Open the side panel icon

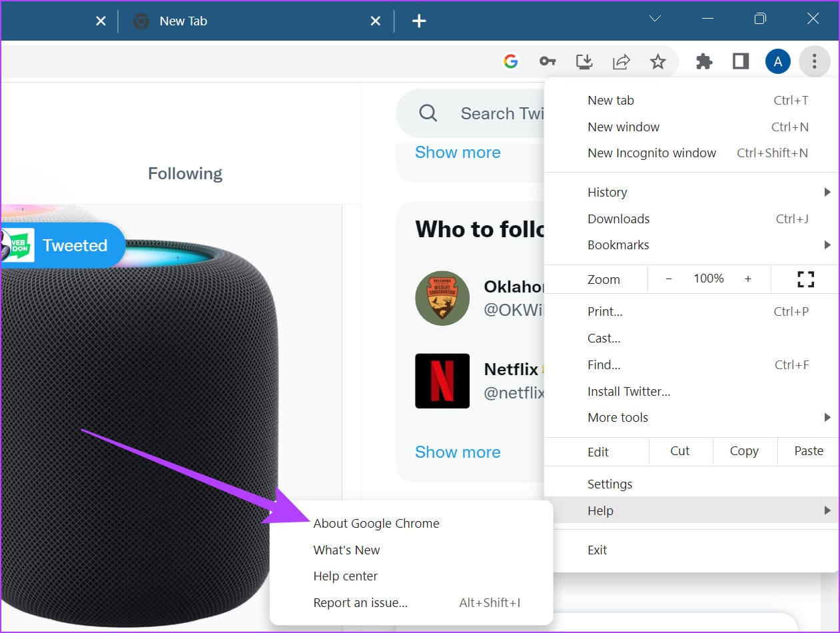coord(741,62)
